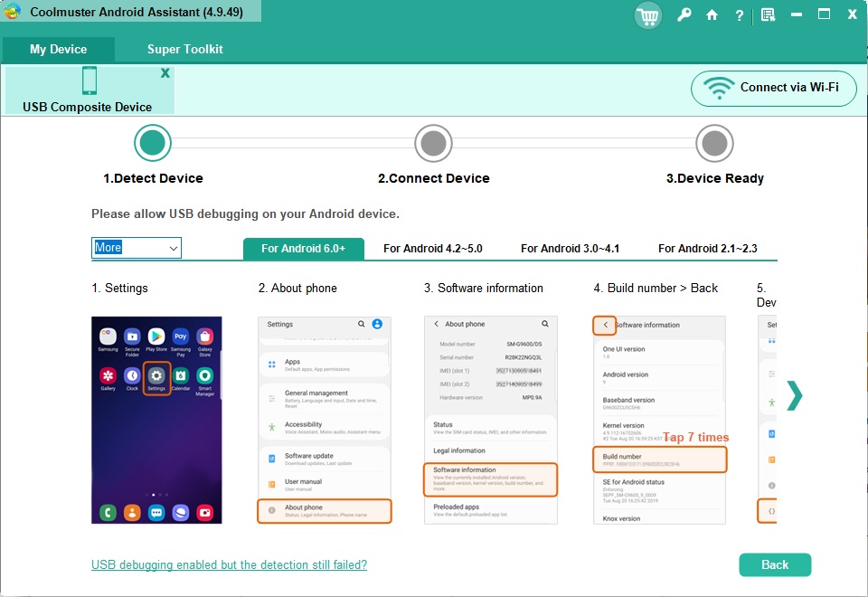Go to the home icon
This screenshot has height=597, width=868.
(712, 15)
